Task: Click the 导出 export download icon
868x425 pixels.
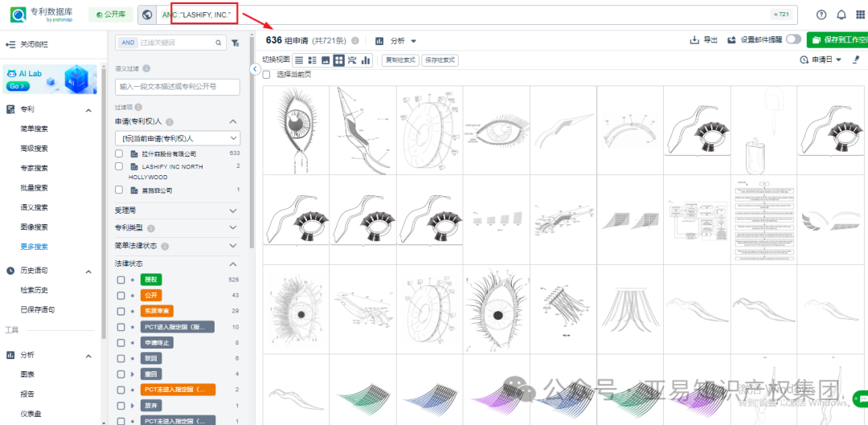Action: 694,40
